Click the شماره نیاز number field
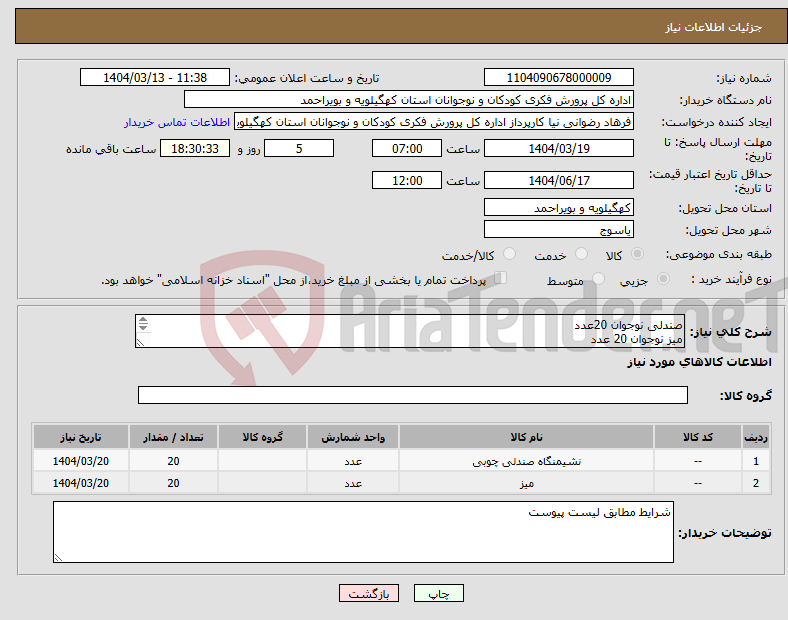The height and width of the screenshot is (620, 788). coord(558,77)
